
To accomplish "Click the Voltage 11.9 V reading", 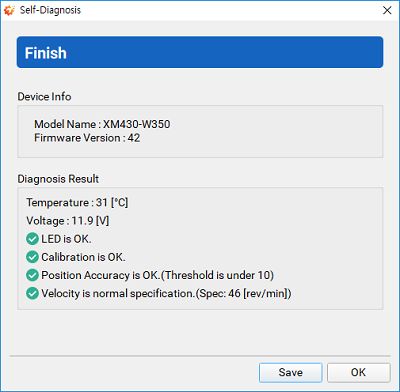I will click(68, 221).
